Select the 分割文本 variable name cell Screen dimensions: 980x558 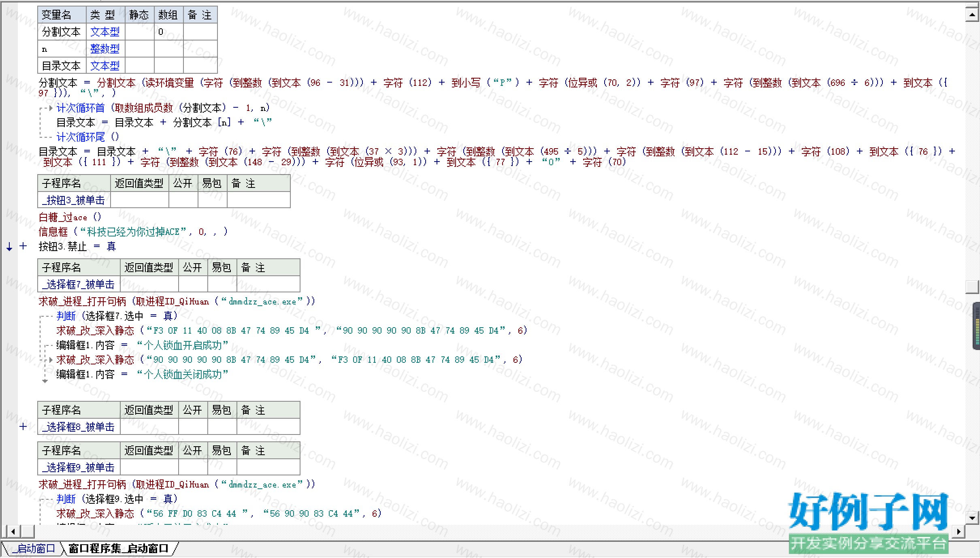(62, 32)
